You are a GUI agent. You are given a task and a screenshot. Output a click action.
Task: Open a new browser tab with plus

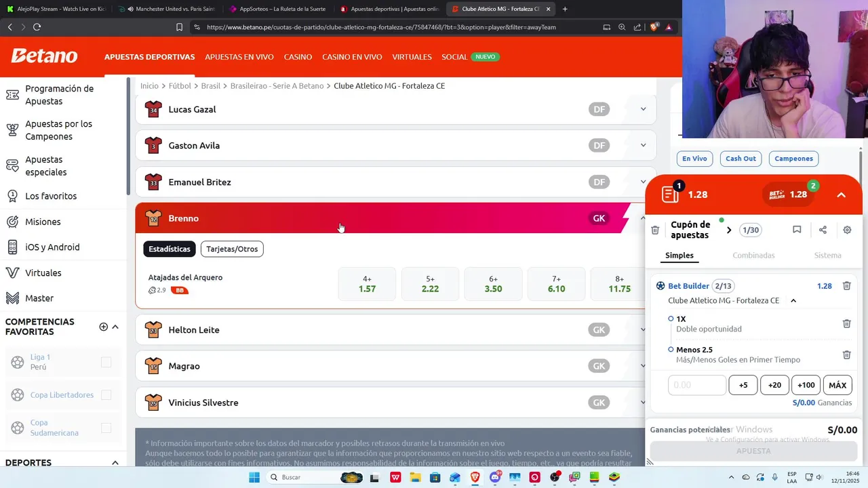pos(565,9)
